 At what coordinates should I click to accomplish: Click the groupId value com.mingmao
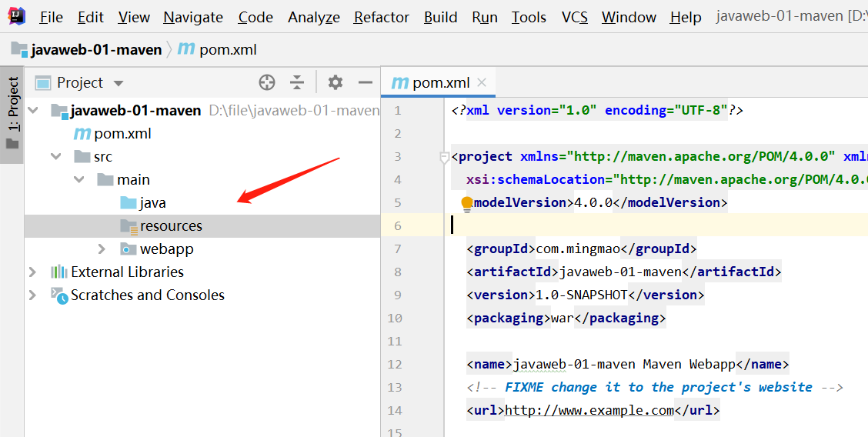click(x=578, y=249)
